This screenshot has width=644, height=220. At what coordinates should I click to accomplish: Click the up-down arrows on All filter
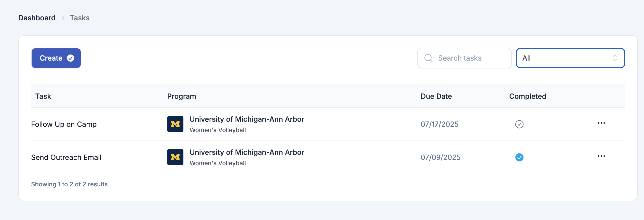click(x=615, y=58)
